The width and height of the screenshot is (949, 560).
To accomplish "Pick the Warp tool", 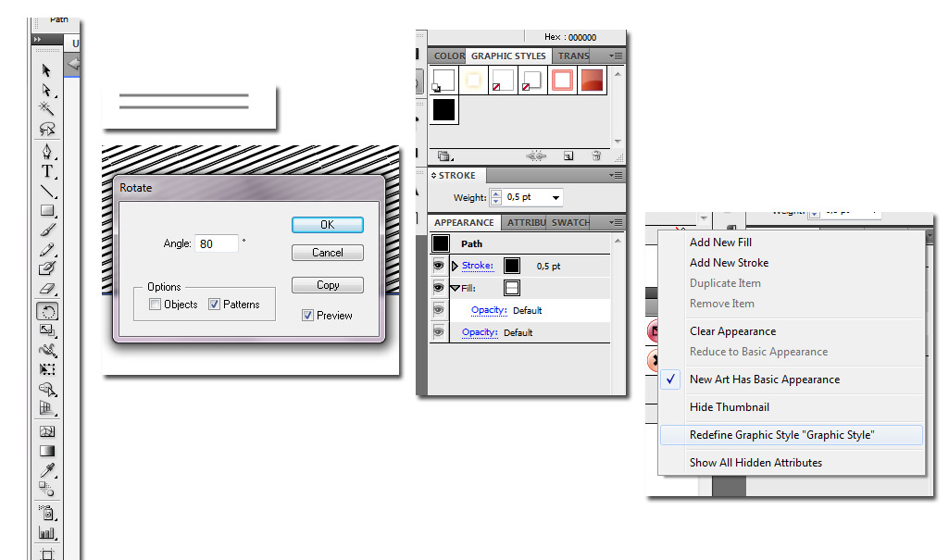I will (x=46, y=350).
